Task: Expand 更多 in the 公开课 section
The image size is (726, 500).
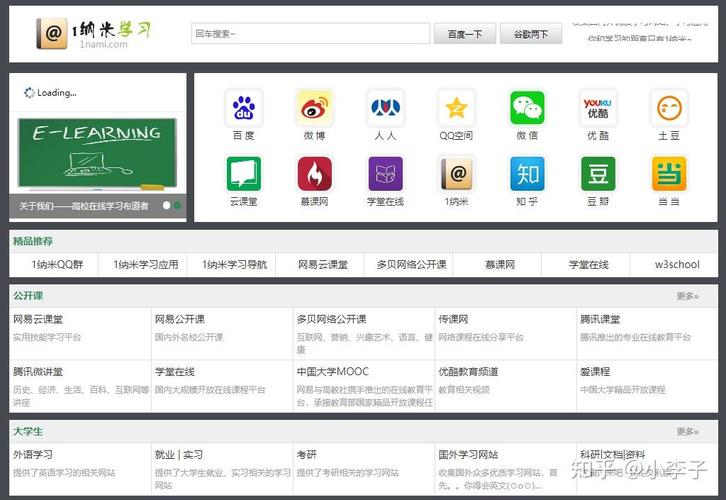Action: coord(687,296)
